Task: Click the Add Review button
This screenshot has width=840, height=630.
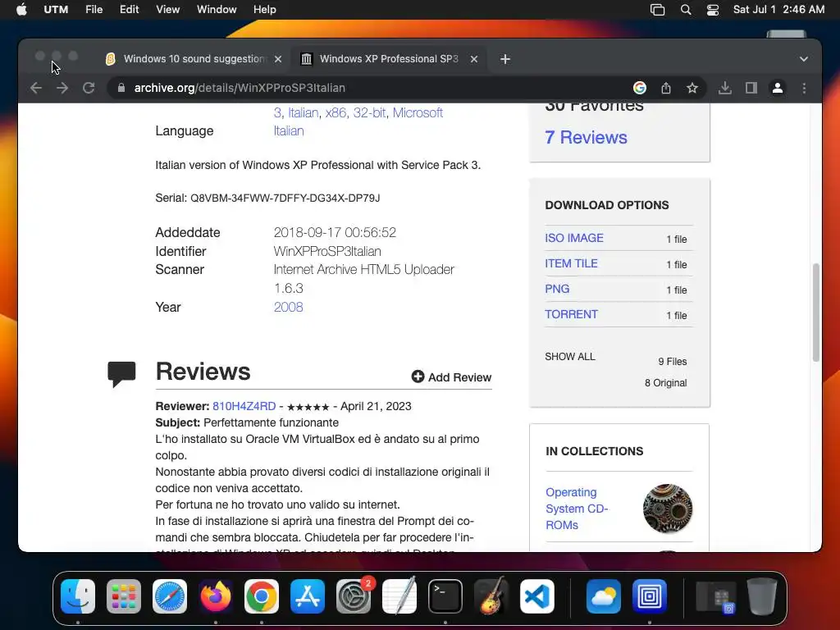Action: pyautogui.click(x=451, y=377)
